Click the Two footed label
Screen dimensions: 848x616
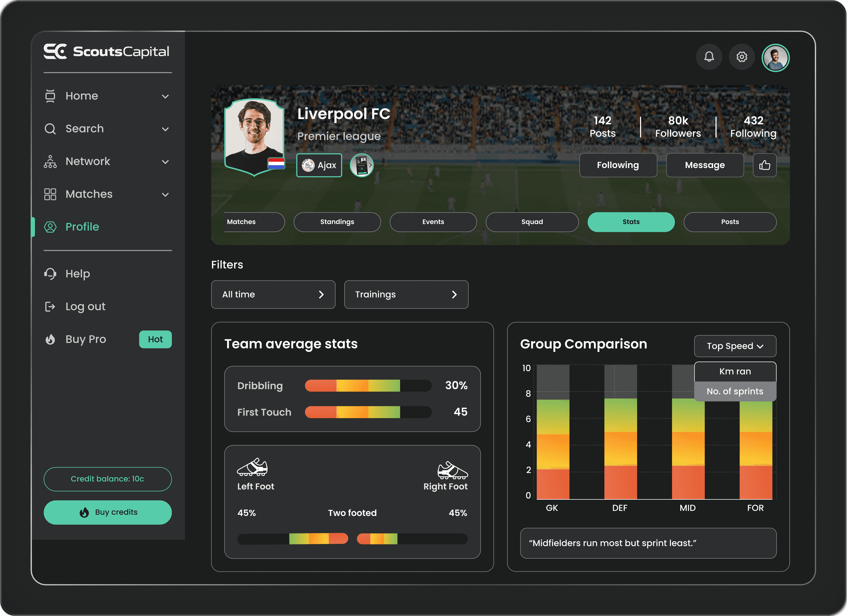click(352, 513)
